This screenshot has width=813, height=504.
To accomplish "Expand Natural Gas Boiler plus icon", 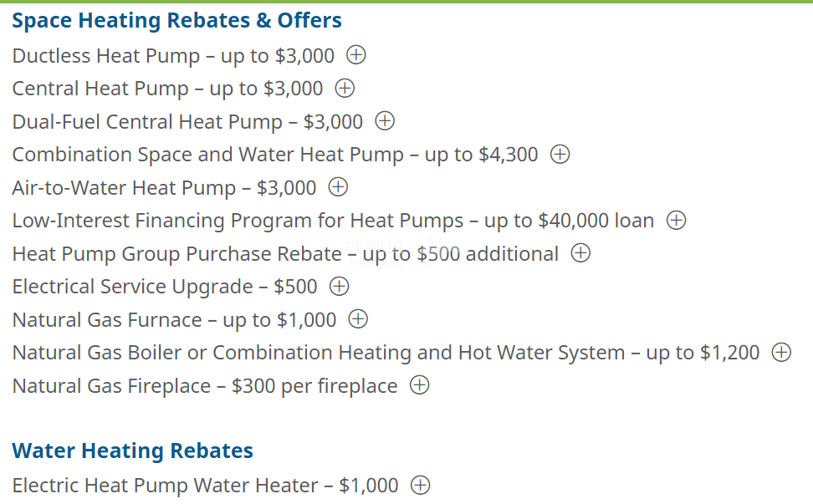I will (781, 352).
